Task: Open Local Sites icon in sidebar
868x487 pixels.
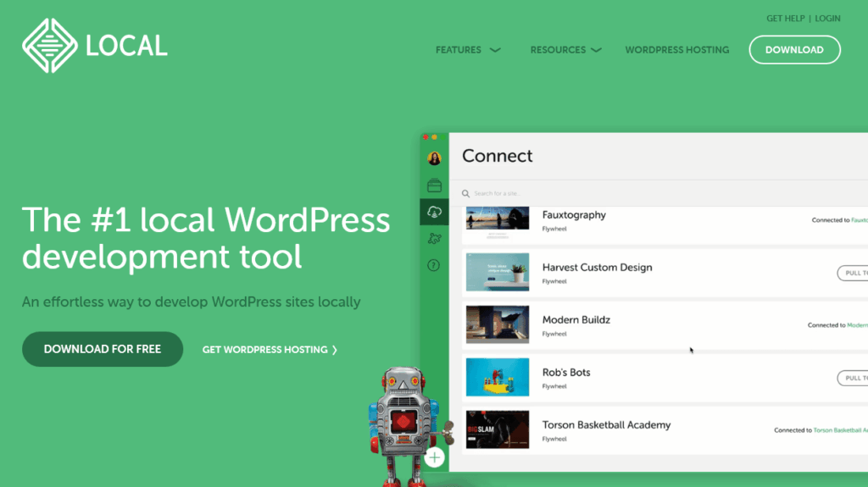Action: 434,185
